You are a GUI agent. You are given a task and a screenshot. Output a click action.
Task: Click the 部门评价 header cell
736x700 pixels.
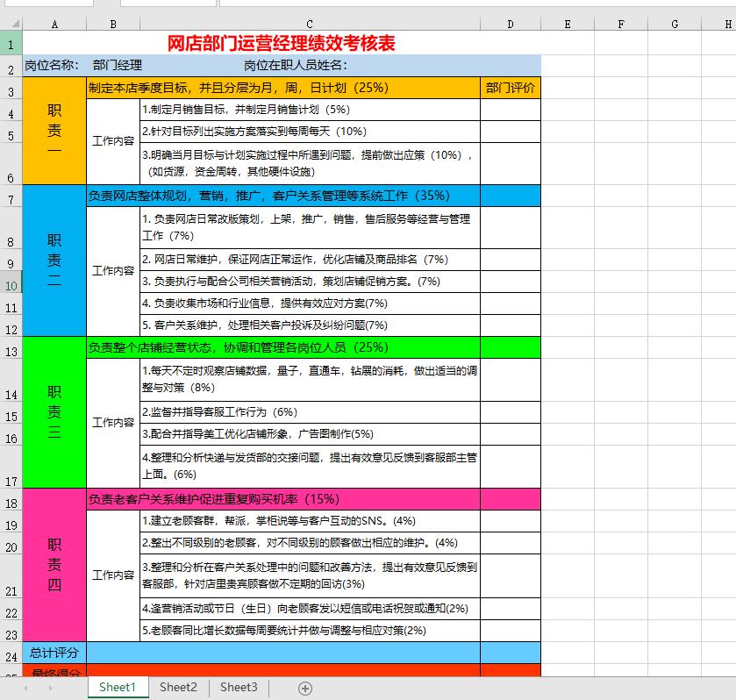[x=510, y=88]
